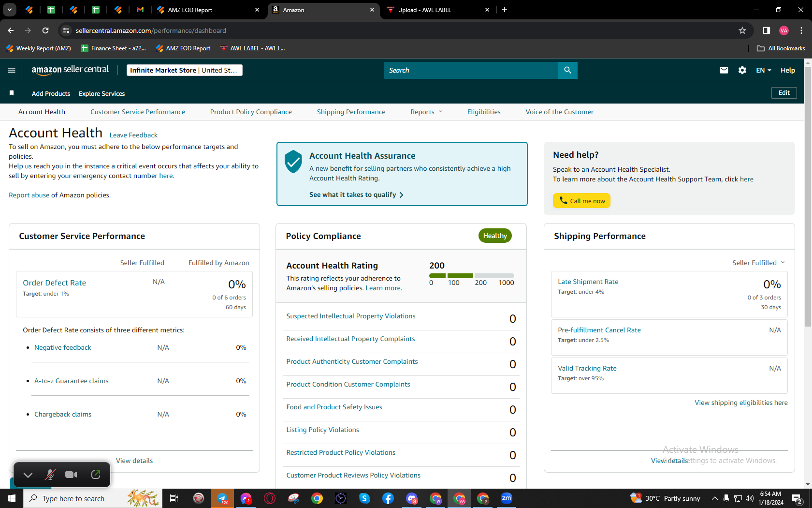812x508 pixels.
Task: Click View shipping eligibilities here
Action: tap(741, 403)
